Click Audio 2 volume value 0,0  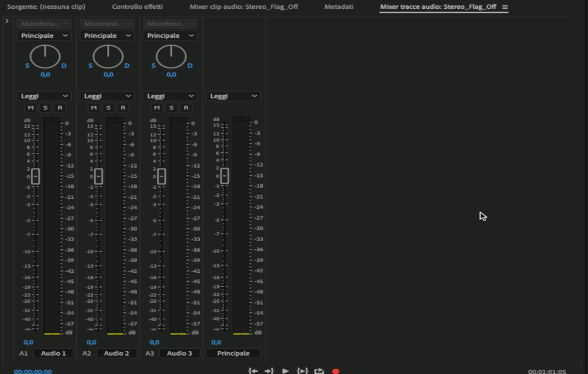91,342
